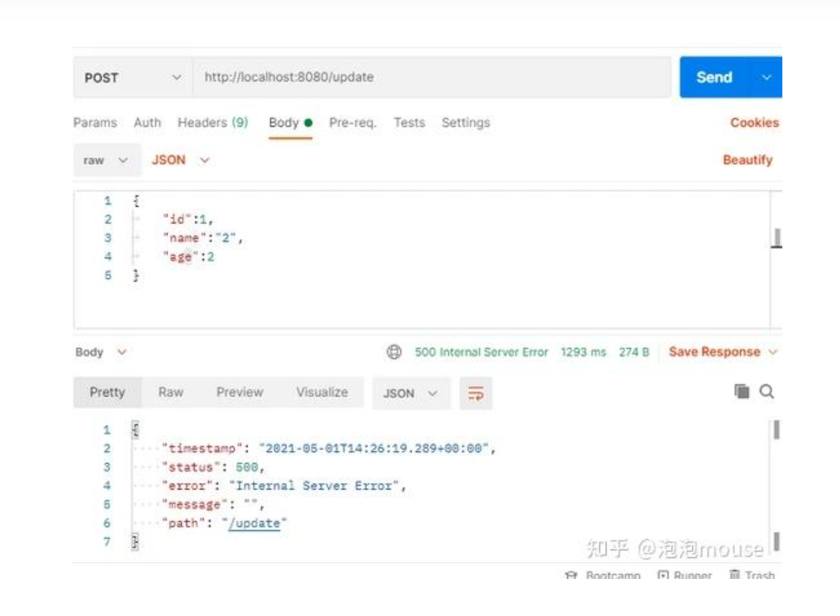
Task: Open the response JSON format dropdown
Action: [x=411, y=393]
